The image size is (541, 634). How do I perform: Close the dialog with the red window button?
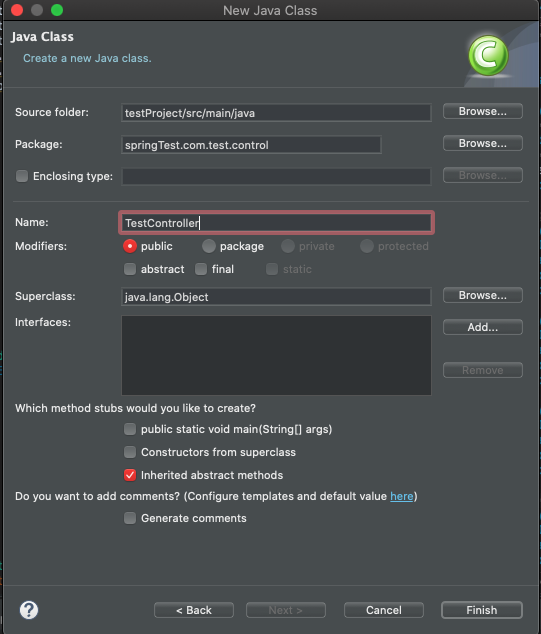click(17, 10)
